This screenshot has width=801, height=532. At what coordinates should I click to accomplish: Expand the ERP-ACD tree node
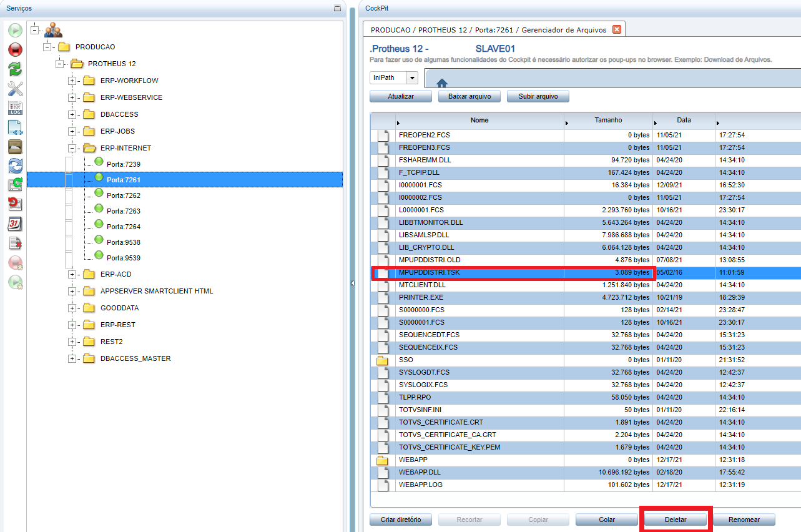point(72,274)
